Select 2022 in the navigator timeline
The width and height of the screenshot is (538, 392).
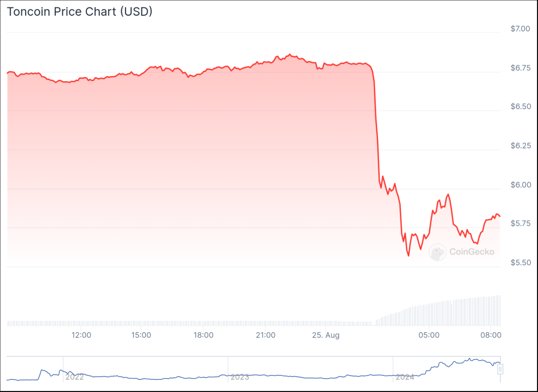point(74,377)
